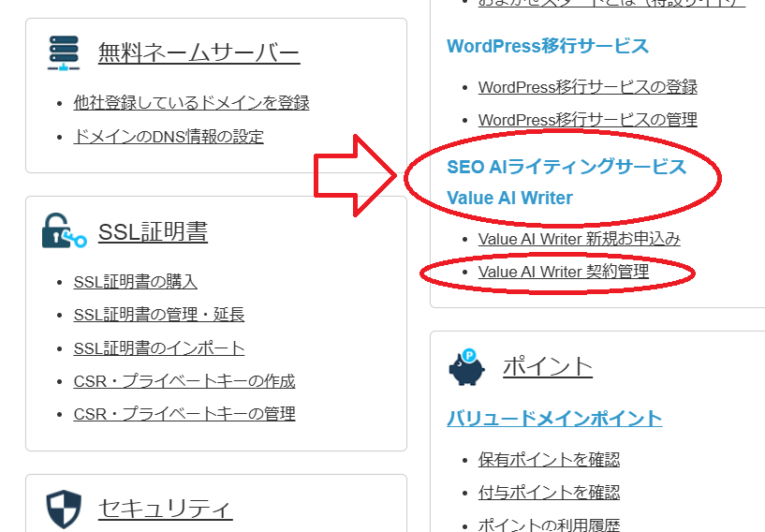Open ポイントの利用履歴 link
This screenshot has width=765, height=532.
pos(549,525)
